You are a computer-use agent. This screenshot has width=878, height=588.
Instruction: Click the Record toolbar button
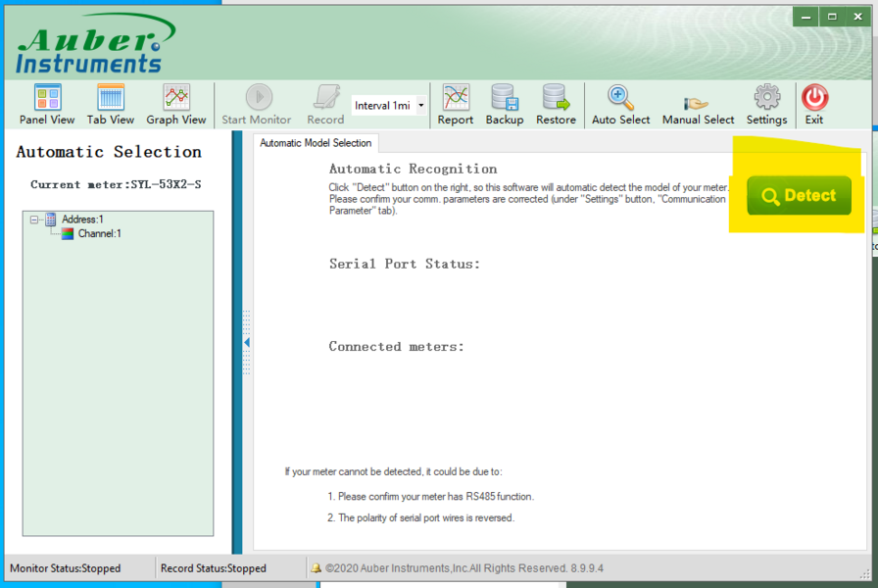[x=325, y=104]
